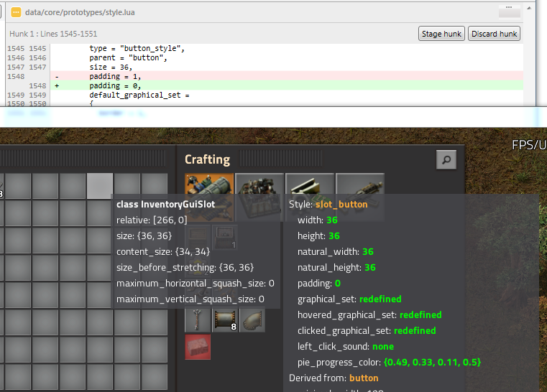Screen dimensions: 547x392
Task: Click the Crafting panel title
Action: tap(207, 159)
